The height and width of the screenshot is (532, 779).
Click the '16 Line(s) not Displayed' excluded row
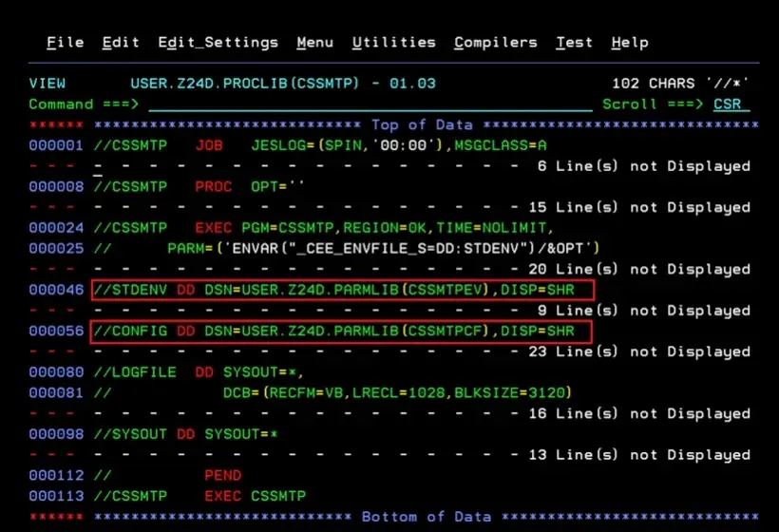(389, 413)
